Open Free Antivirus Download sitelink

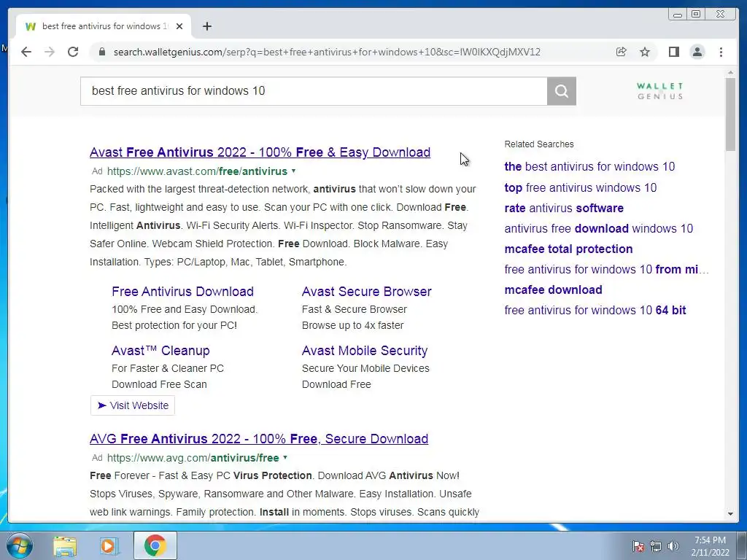click(182, 292)
